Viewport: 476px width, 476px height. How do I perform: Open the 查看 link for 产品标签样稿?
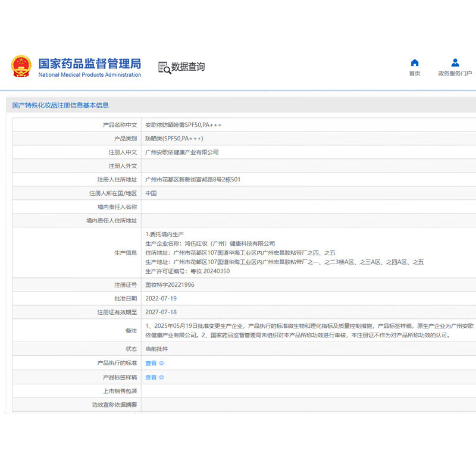149,377
